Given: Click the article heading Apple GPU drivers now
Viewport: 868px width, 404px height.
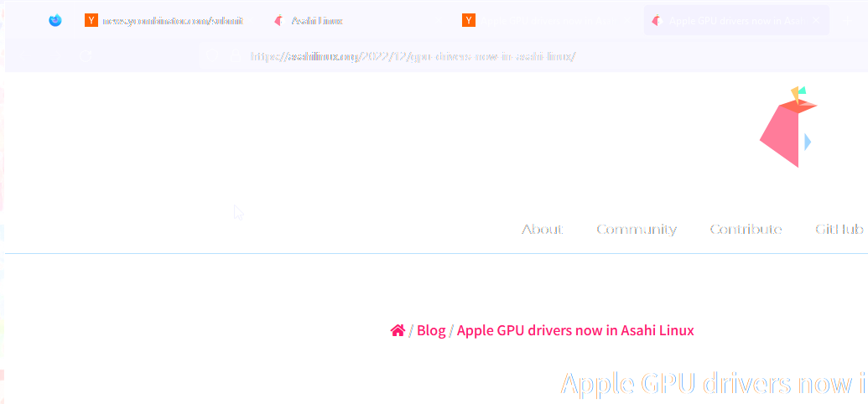Looking at the screenshot, I should (x=714, y=383).
